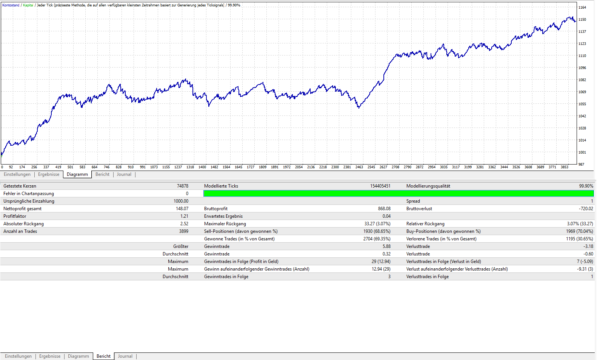Select the 99.90% modeling quality value
600x360 pixels.
(587, 186)
